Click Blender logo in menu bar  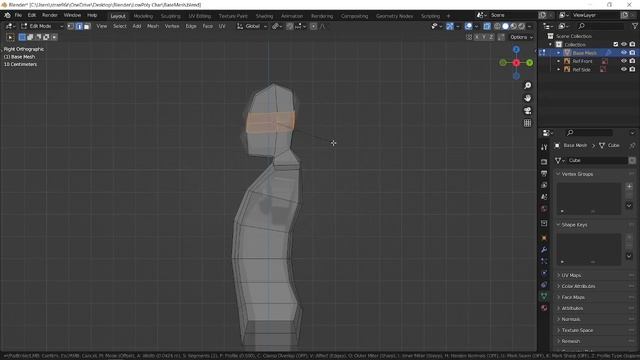click(x=7, y=15)
